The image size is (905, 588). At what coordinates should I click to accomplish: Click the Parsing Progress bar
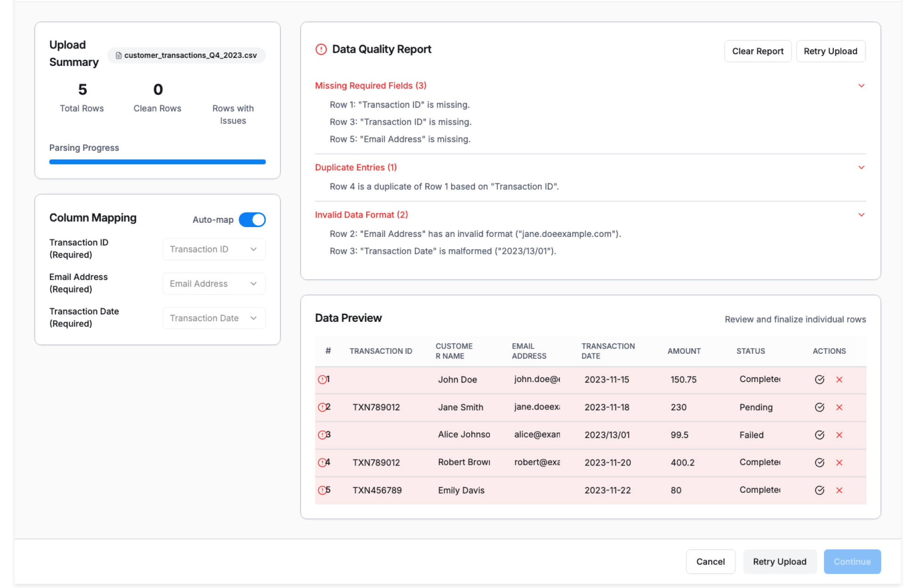157,162
